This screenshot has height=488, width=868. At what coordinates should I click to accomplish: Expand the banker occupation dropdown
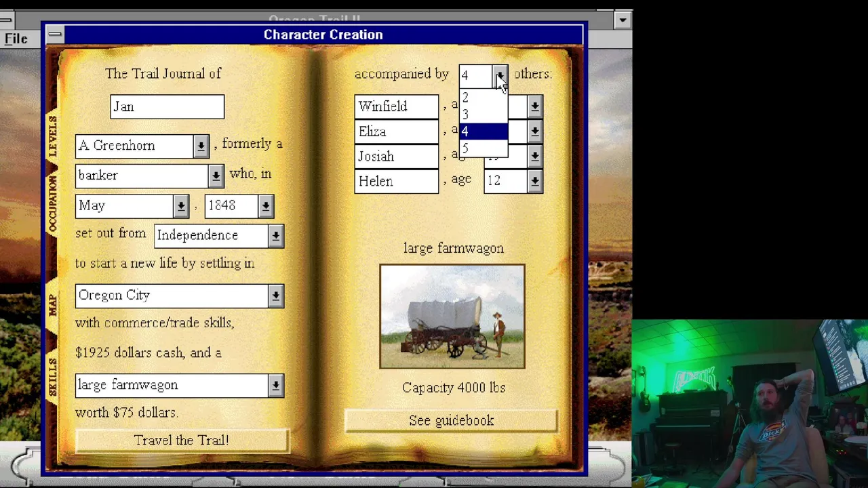(x=216, y=176)
